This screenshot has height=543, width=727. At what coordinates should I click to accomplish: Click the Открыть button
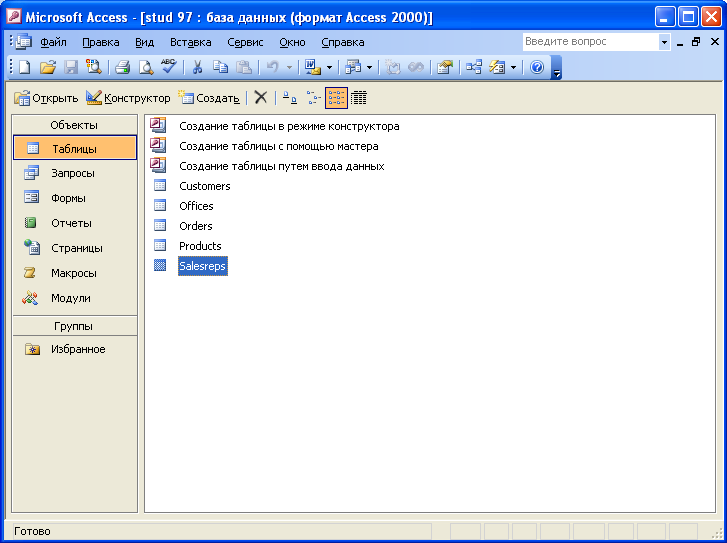point(46,98)
